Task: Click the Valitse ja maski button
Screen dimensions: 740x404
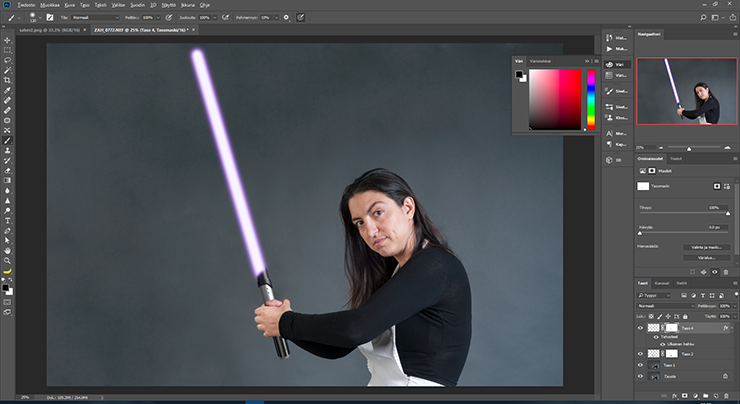Action: click(x=706, y=247)
